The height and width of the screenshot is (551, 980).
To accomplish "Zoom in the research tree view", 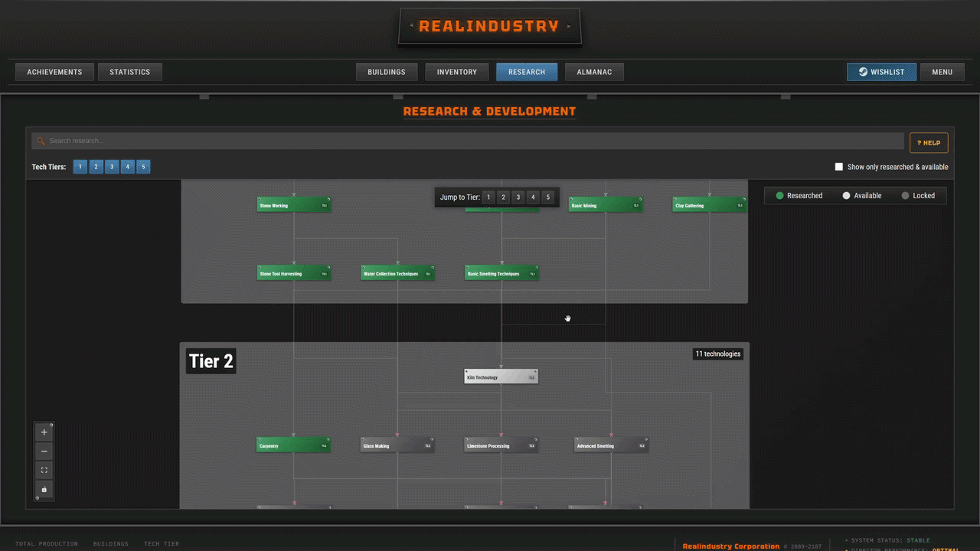I will (x=44, y=432).
